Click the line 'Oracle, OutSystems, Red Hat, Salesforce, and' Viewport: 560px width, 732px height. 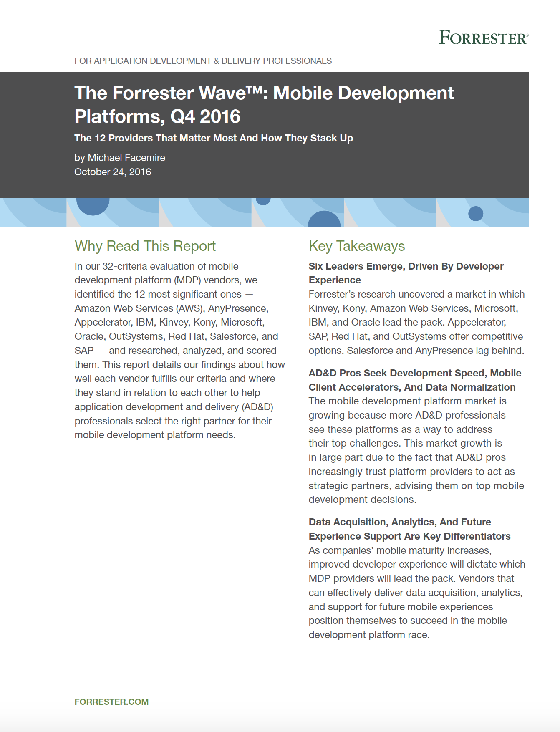(177, 336)
